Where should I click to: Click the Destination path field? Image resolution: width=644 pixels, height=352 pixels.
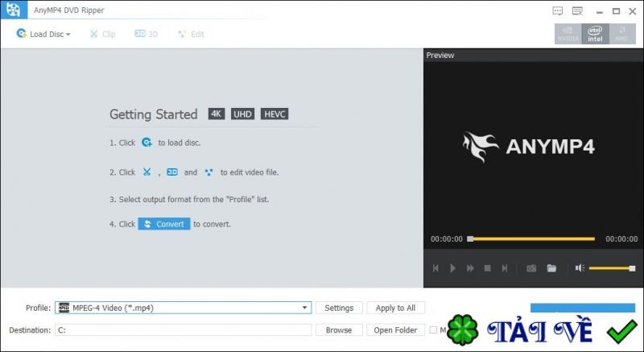[184, 329]
